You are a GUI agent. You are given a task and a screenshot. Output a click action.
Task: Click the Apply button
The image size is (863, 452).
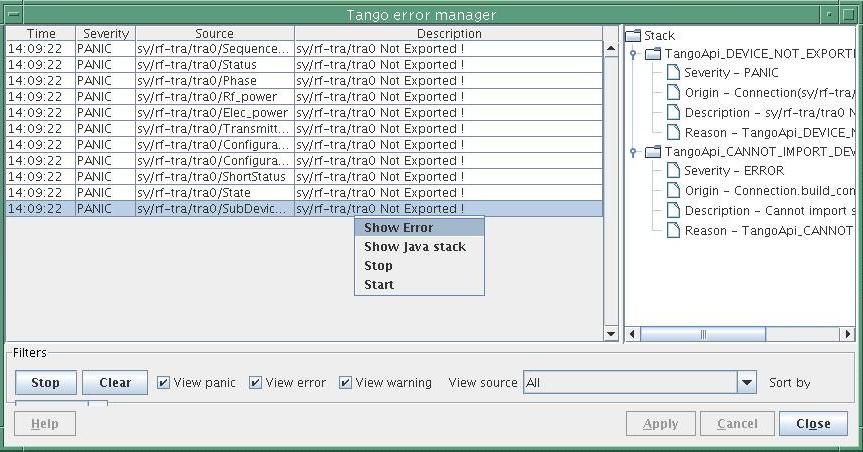click(x=660, y=423)
